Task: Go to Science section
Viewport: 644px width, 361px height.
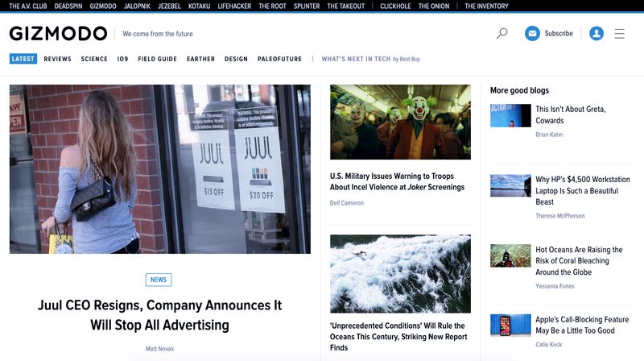Action: (94, 59)
